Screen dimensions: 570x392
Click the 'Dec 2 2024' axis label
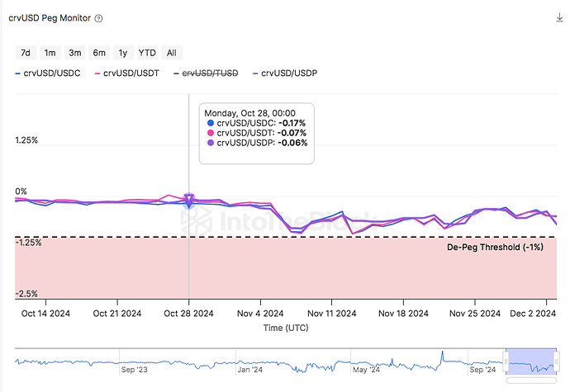coord(533,314)
